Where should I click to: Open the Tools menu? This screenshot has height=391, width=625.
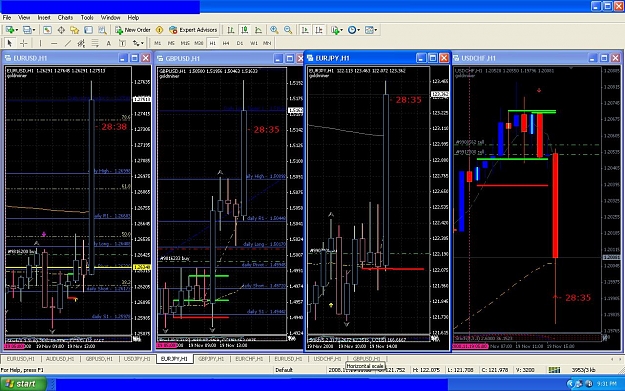(87, 18)
